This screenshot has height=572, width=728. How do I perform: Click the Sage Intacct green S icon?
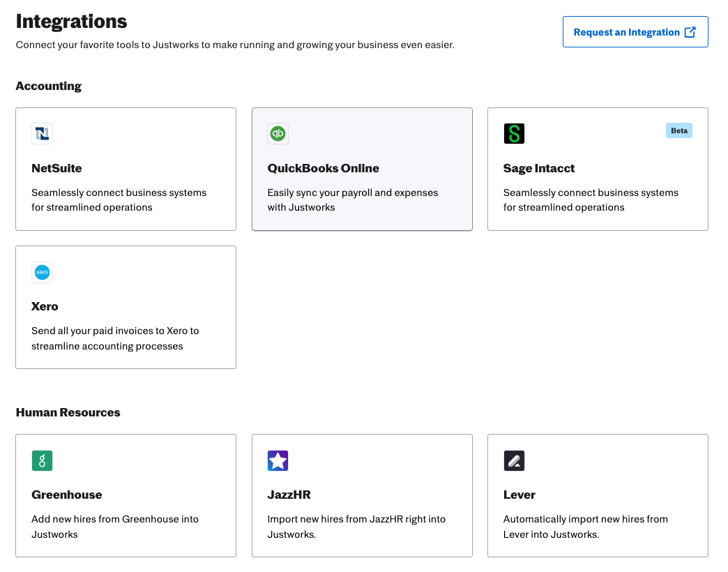[514, 134]
